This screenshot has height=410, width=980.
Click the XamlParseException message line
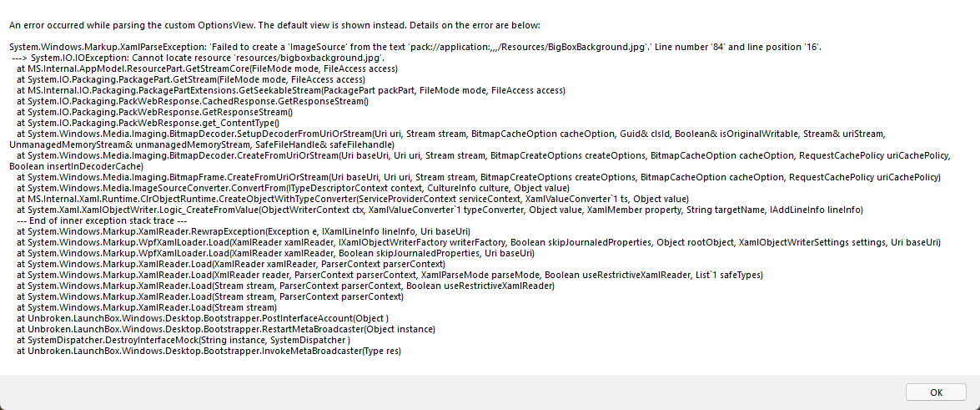click(x=420, y=48)
